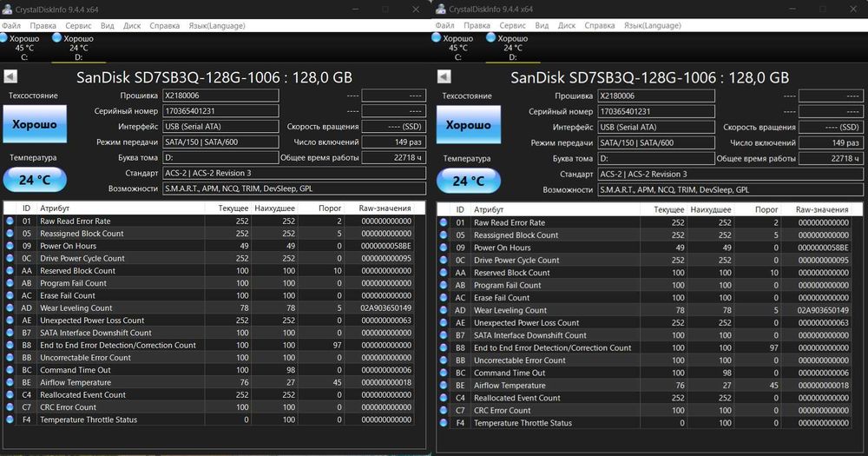Open Вид menu in right window
This screenshot has height=456, width=868.
(x=542, y=25)
